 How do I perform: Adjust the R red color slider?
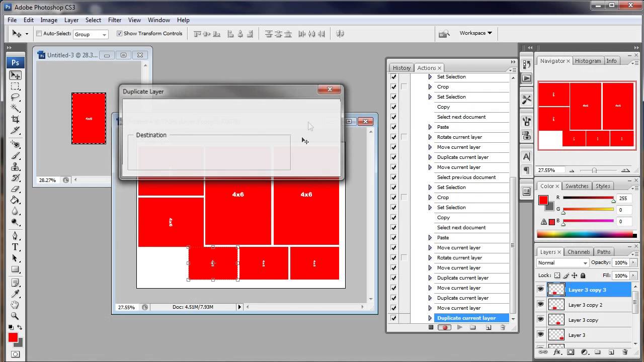tap(613, 200)
